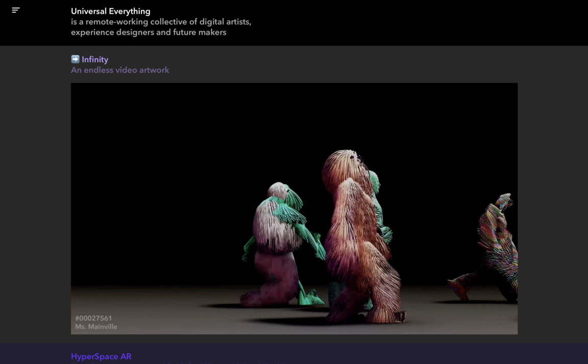
Task: Open the HyperSpace AR project link
Action: tap(101, 356)
